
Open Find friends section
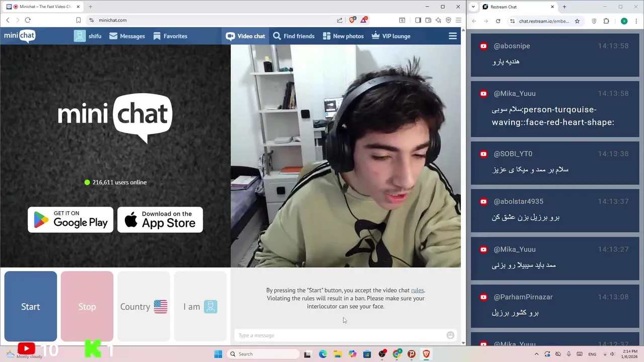point(294,36)
